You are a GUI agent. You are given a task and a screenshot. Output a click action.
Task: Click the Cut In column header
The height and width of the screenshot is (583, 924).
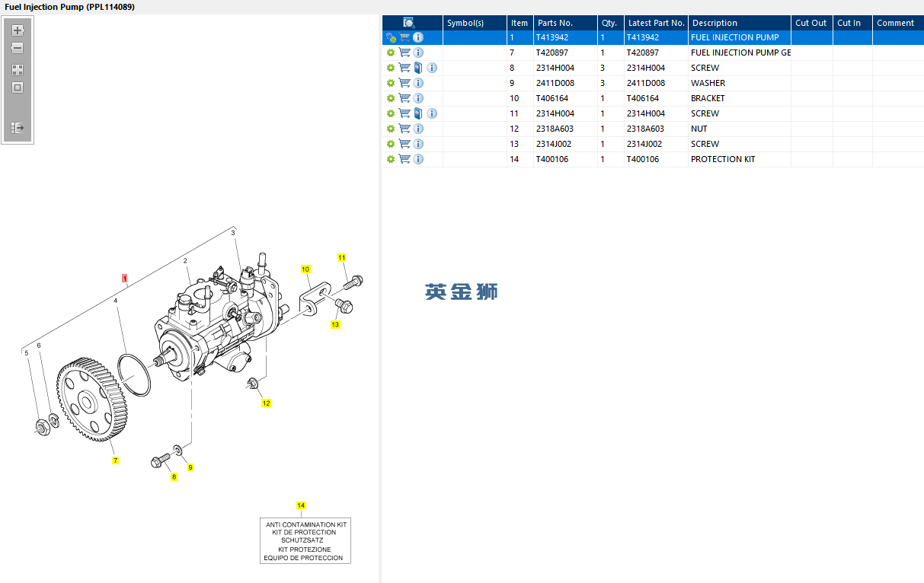coord(852,23)
